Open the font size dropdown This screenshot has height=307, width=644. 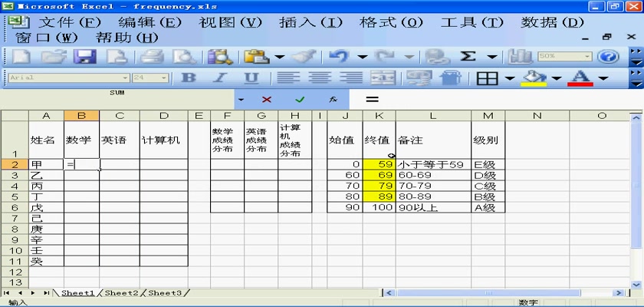click(x=163, y=78)
